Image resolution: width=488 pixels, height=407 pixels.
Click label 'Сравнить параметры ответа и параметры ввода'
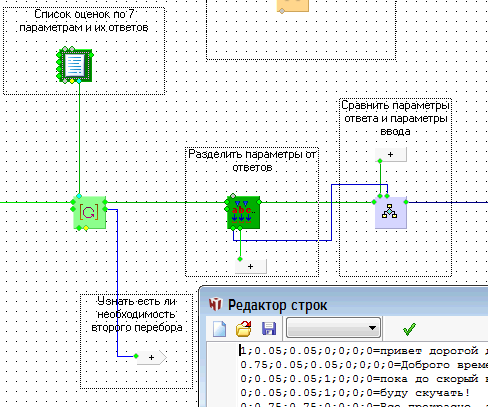(x=396, y=118)
